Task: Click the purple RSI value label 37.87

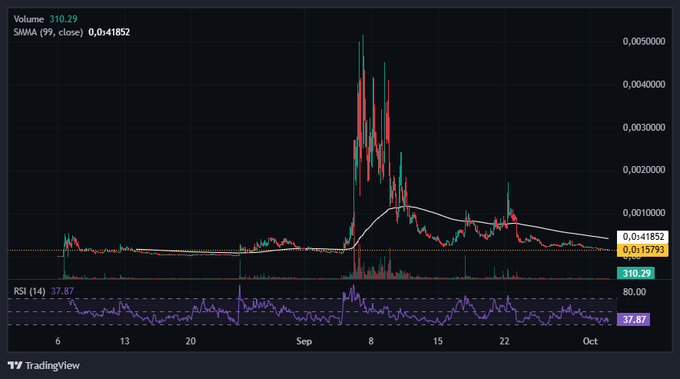Action: coord(633,320)
